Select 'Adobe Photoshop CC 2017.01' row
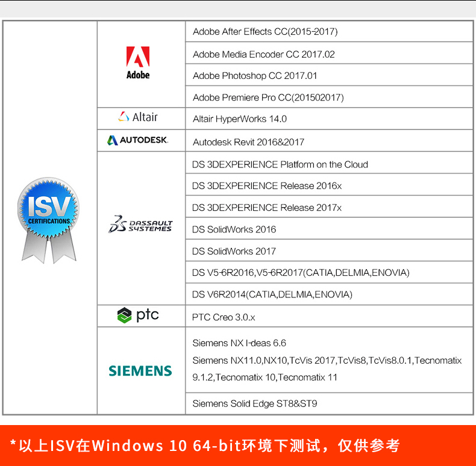Screen dimensions: 476x466 pyautogui.click(x=330, y=75)
